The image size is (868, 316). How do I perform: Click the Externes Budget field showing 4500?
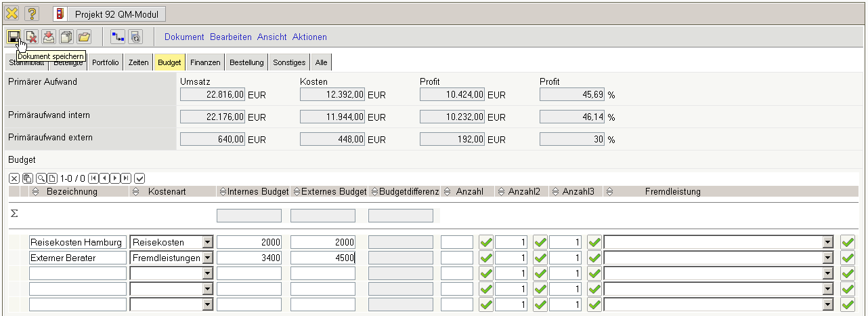click(323, 258)
